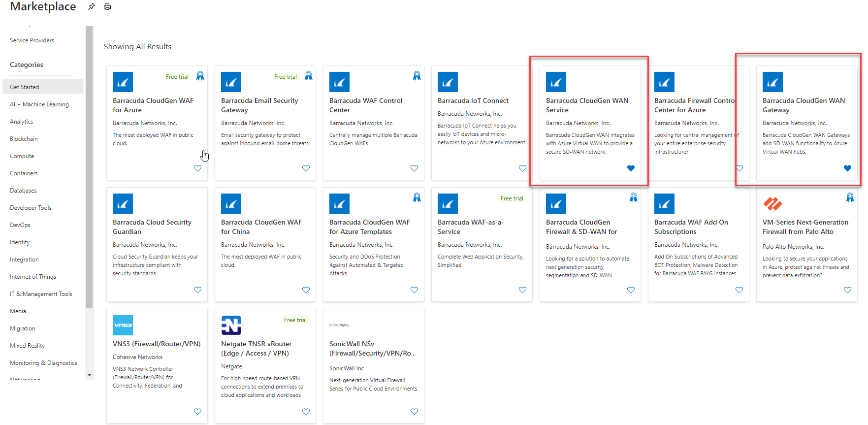Favorite Barracuda CloudGen WAF for China
Screen dimensions: 868x425
306,290
